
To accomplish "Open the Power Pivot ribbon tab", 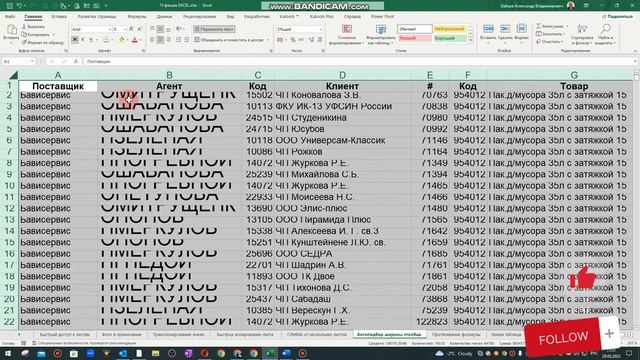I will click(x=382, y=17).
